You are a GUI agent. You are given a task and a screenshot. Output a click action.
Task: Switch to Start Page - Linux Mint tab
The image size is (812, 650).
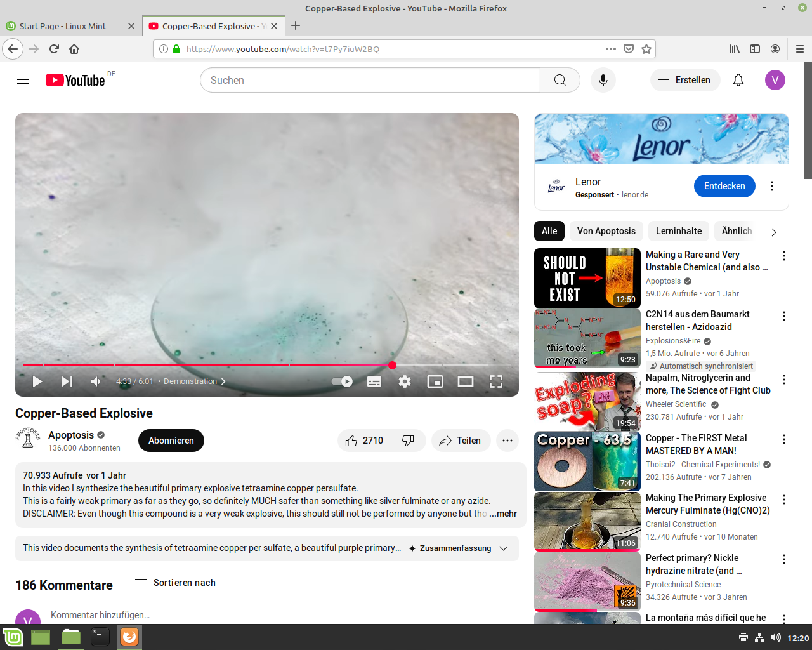pyautogui.click(x=63, y=26)
